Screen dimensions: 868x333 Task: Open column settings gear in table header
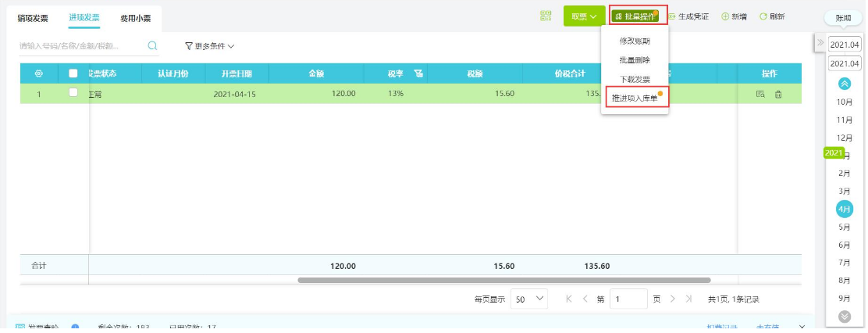point(39,73)
